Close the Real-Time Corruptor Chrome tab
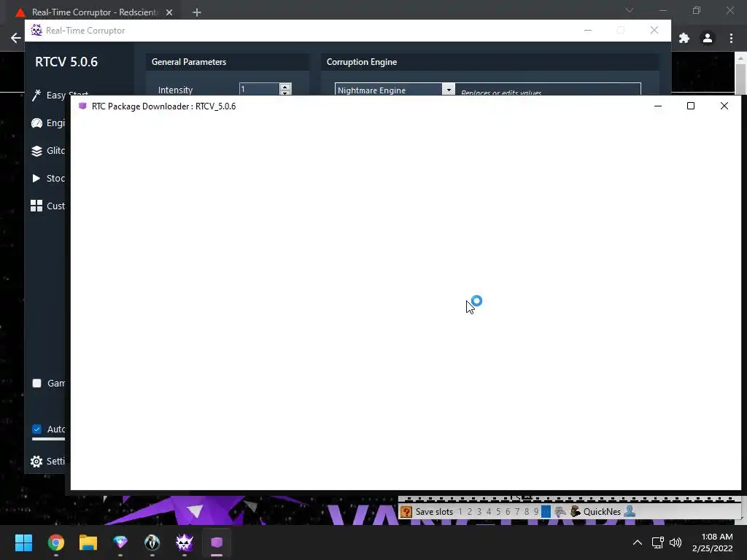This screenshot has width=747, height=560. tap(169, 12)
